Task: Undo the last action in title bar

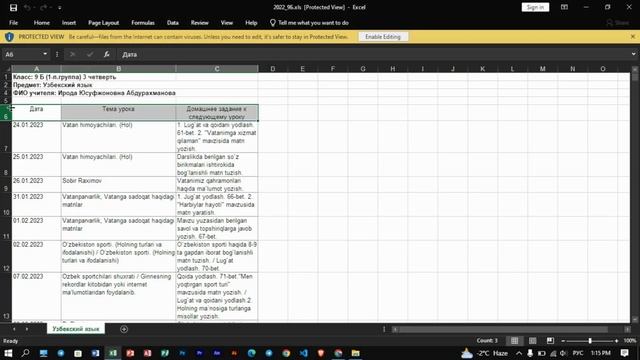Action: tap(27, 7)
